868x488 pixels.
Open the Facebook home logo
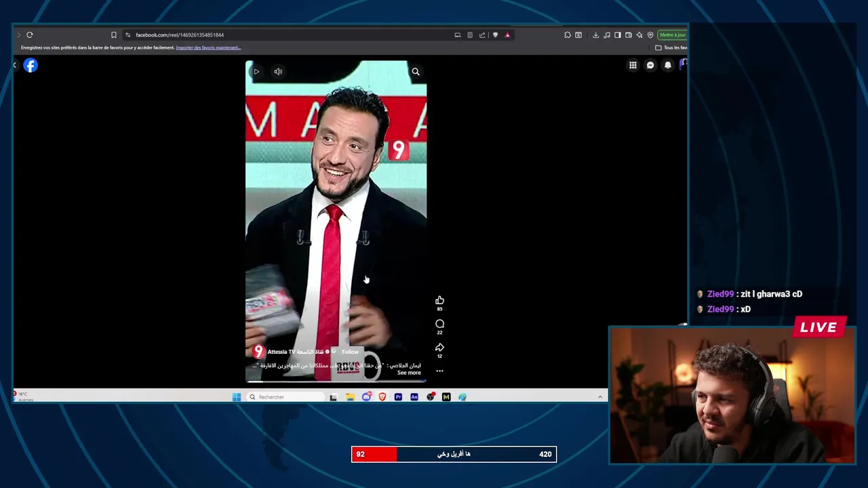[31, 65]
